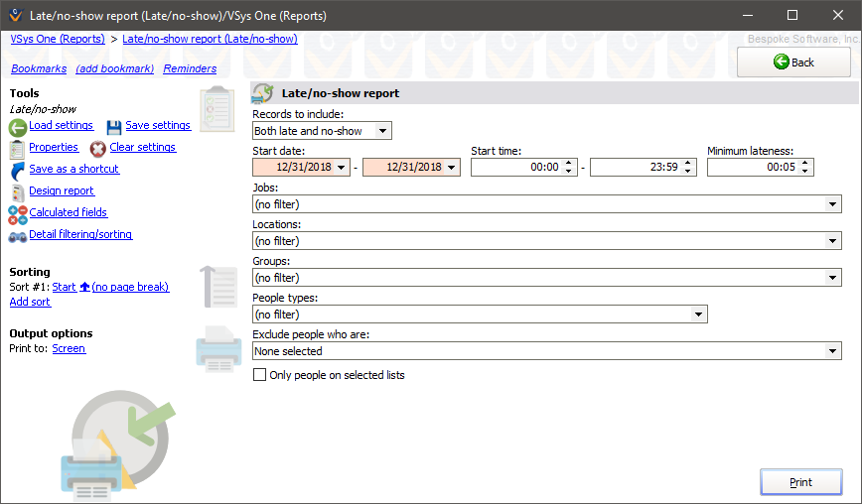Click the Back button
This screenshot has height=504, width=862.
click(x=793, y=63)
